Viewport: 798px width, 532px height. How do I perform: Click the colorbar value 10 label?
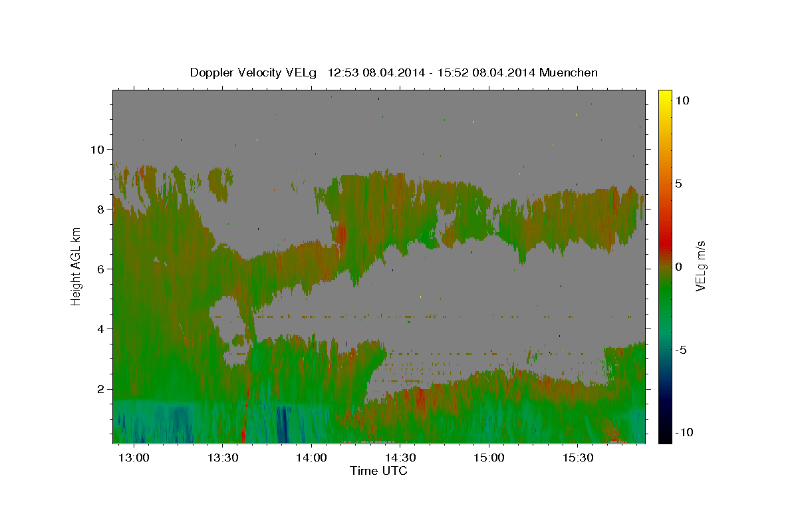pos(682,100)
